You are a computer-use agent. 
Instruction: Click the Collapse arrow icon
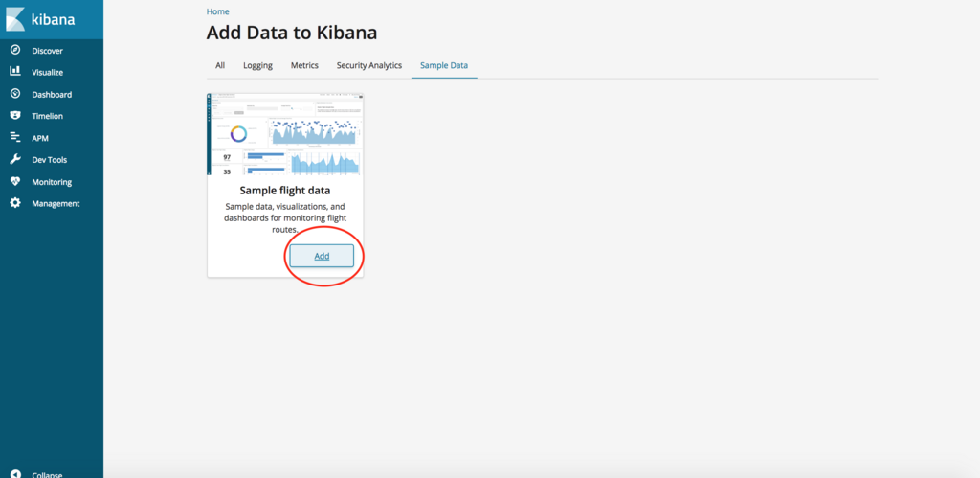point(15,474)
